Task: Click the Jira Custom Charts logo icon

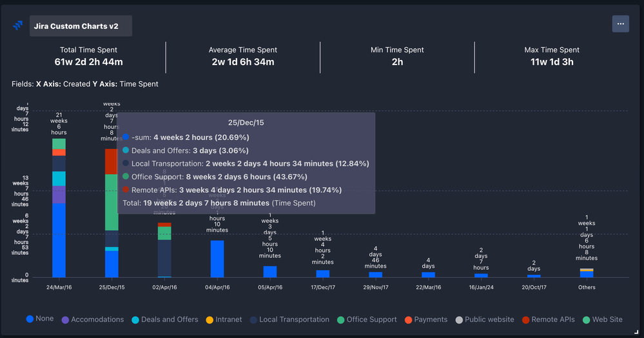Action: click(17, 26)
